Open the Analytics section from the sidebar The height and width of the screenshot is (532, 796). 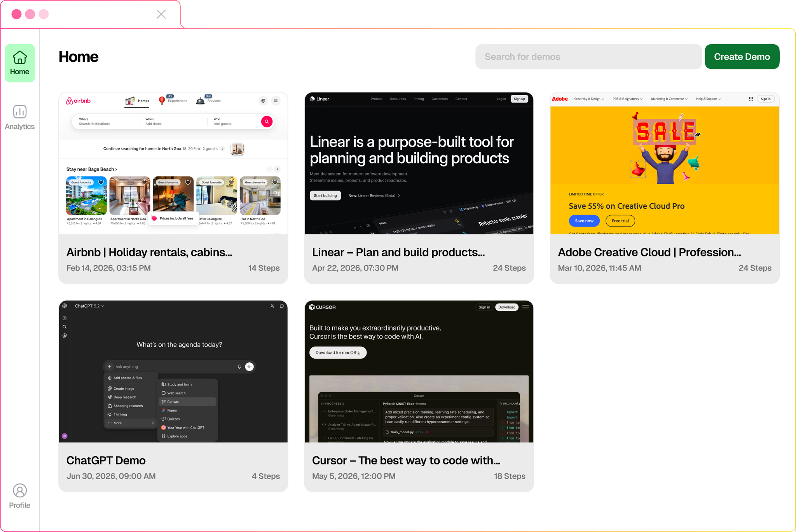point(19,116)
